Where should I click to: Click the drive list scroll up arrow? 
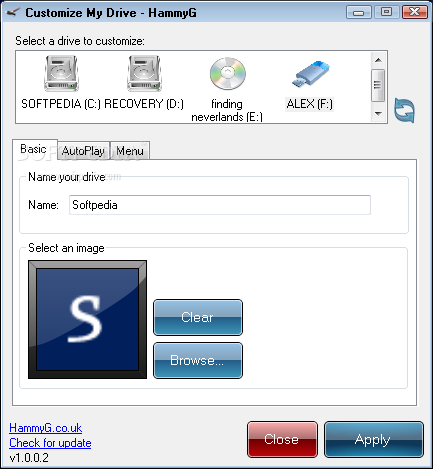tap(378, 60)
